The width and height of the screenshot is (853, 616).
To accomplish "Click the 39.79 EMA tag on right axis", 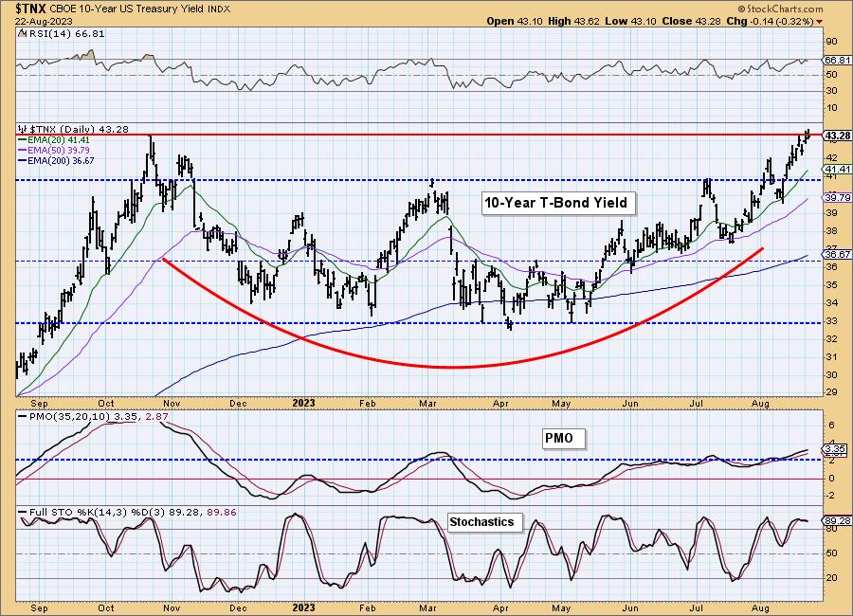I will point(837,197).
